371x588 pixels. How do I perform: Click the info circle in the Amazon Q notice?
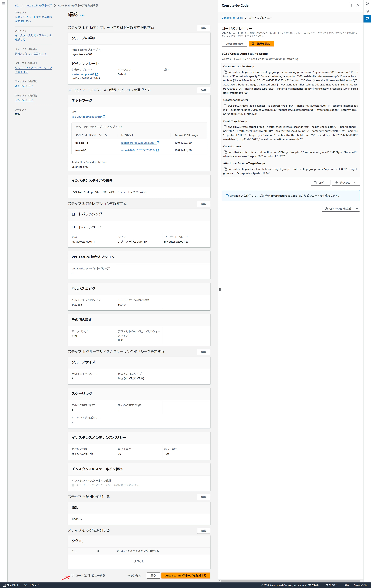tap(227, 196)
